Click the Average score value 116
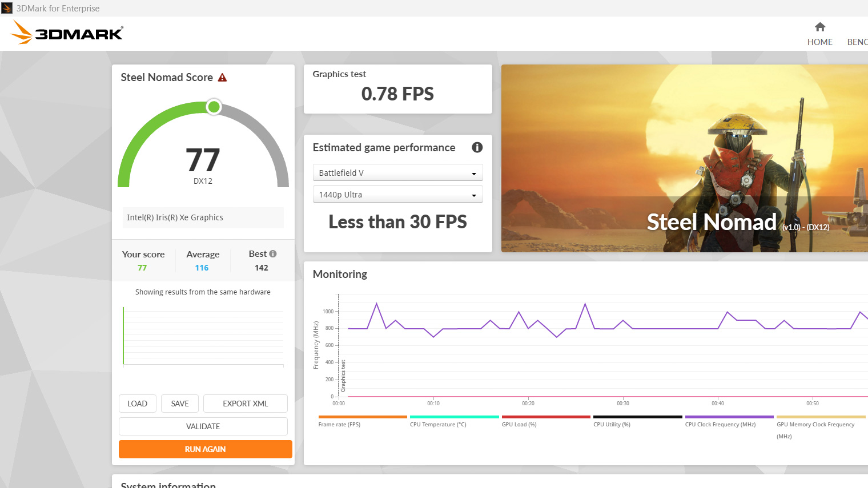 pos(202,268)
